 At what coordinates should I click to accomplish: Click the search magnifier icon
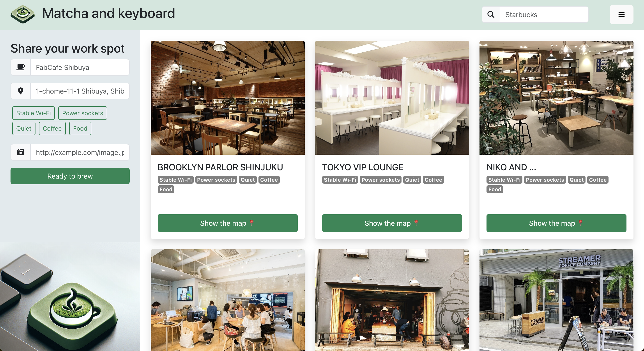491,14
